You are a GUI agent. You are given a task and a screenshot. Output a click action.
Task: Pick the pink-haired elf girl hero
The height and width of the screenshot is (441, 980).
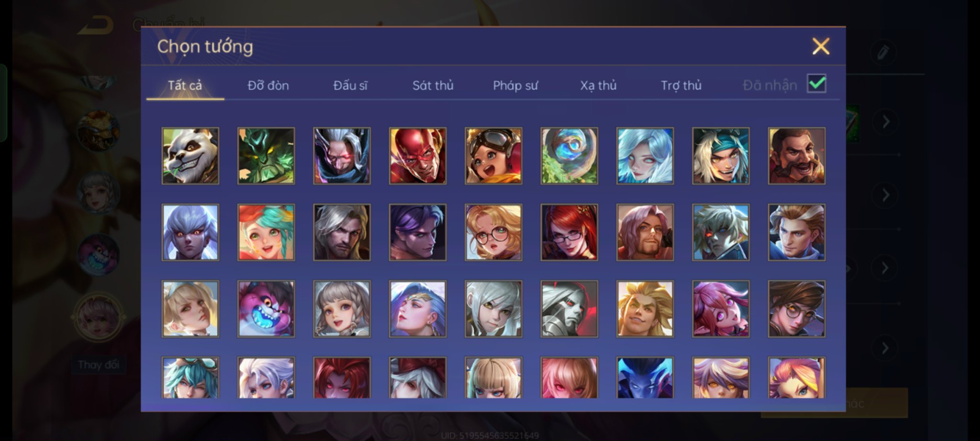point(721,309)
